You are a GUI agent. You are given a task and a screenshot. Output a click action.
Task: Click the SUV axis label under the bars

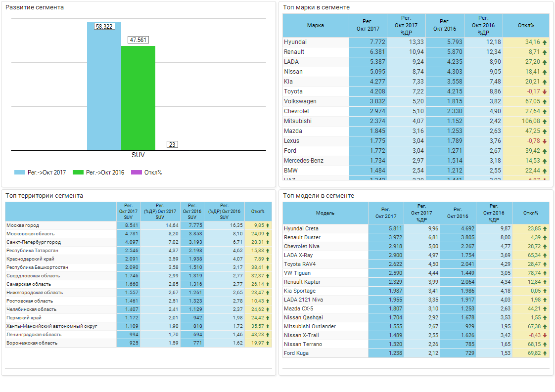[138, 155]
